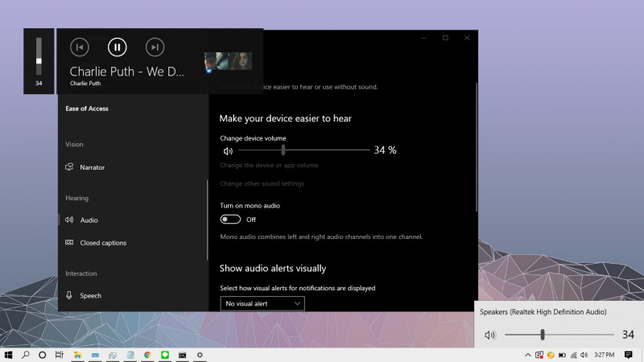Open Command Prompt from taskbar
Image resolution: width=644 pixels, height=362 pixels.
183,355
